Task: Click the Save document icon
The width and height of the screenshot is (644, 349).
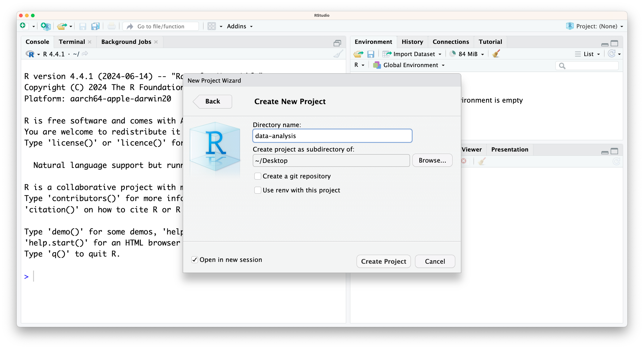Action: click(x=83, y=27)
